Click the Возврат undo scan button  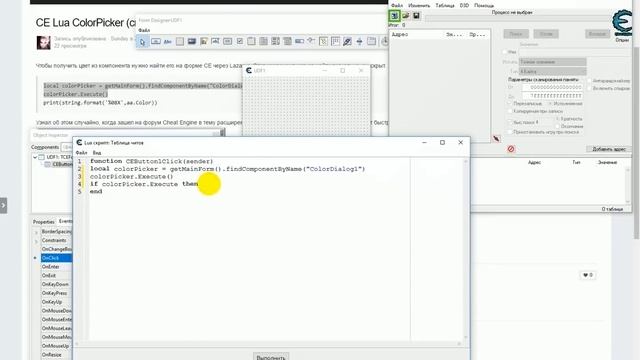[598, 34]
